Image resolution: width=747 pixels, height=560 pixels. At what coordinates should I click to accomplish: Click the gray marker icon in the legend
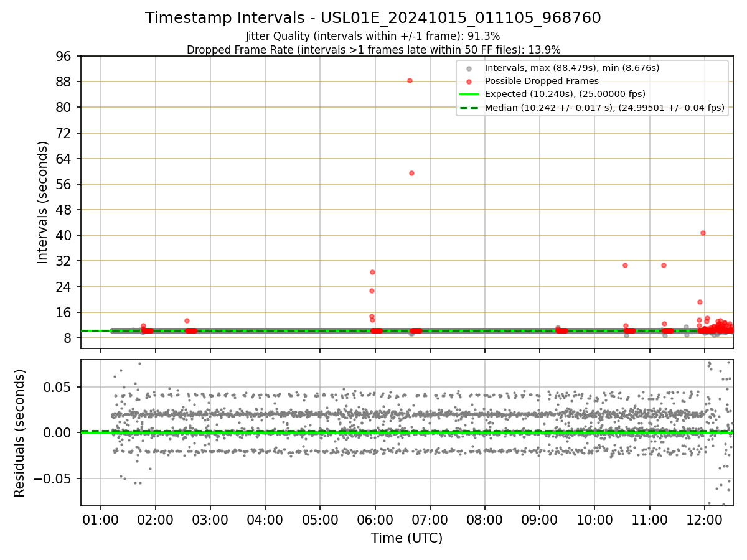point(469,68)
